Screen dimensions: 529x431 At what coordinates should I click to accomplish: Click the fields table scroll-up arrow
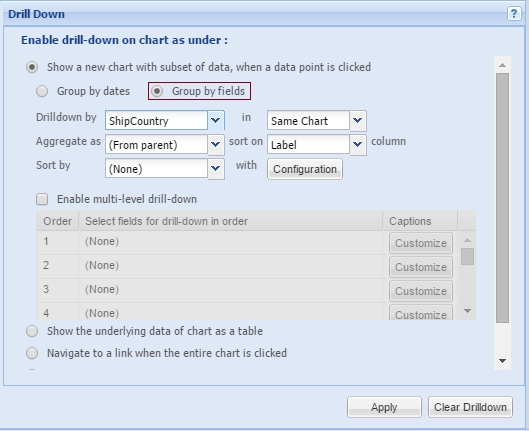(x=467, y=240)
